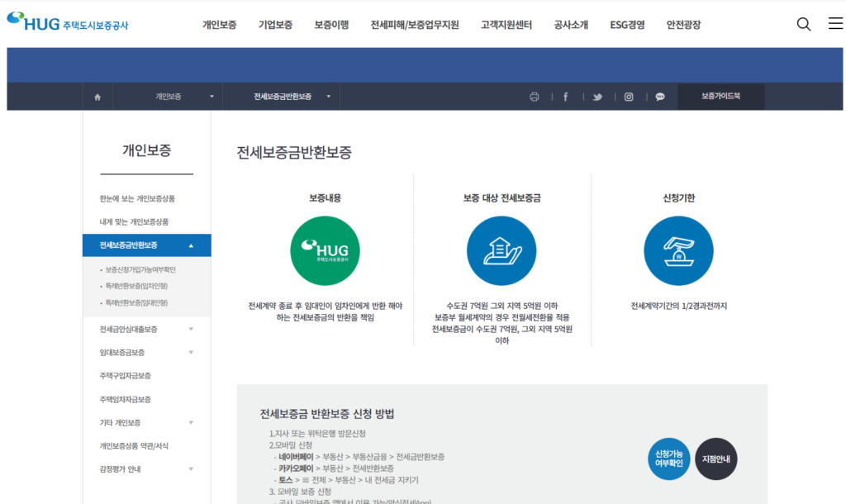Click the 토스 text in the instructions
Image resolution: width=846 pixels, height=504 pixels.
point(285,480)
